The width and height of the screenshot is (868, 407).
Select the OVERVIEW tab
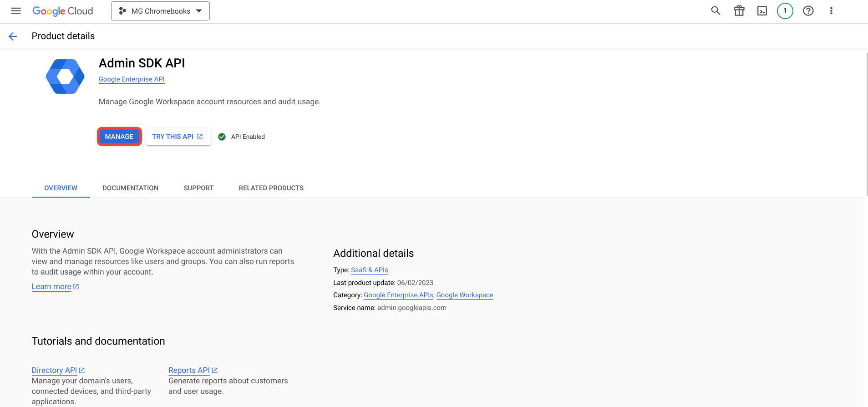[61, 188]
